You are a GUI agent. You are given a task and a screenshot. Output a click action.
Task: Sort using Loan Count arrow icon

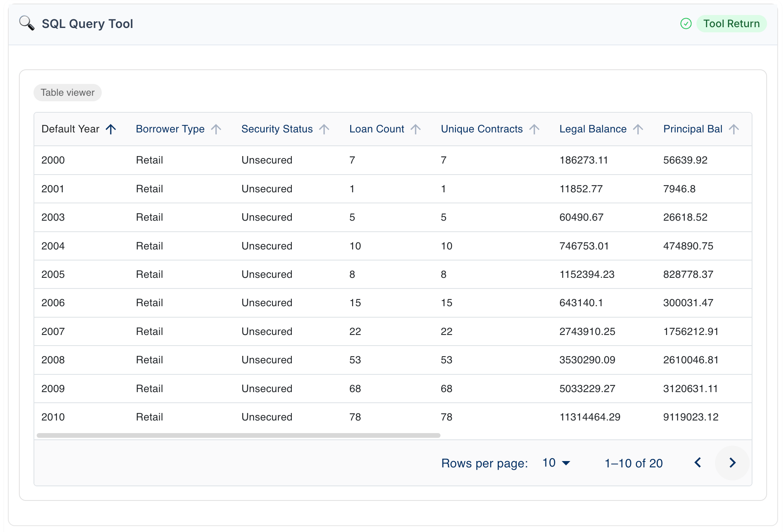pos(415,129)
